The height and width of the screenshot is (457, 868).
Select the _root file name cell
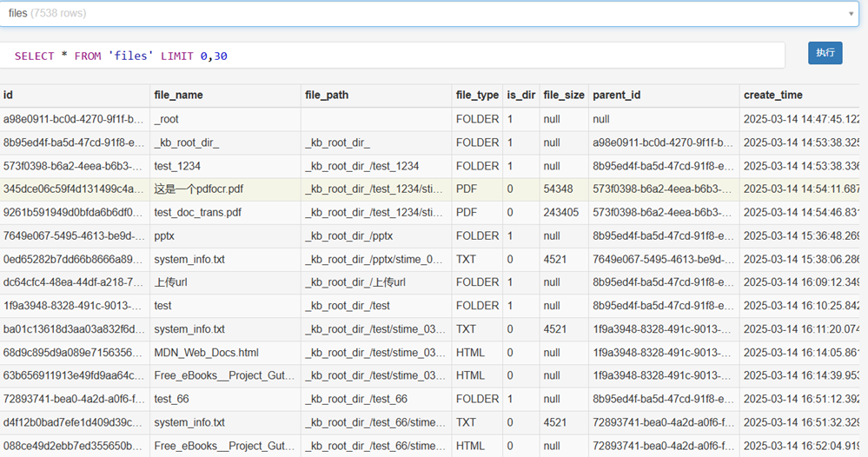167,119
